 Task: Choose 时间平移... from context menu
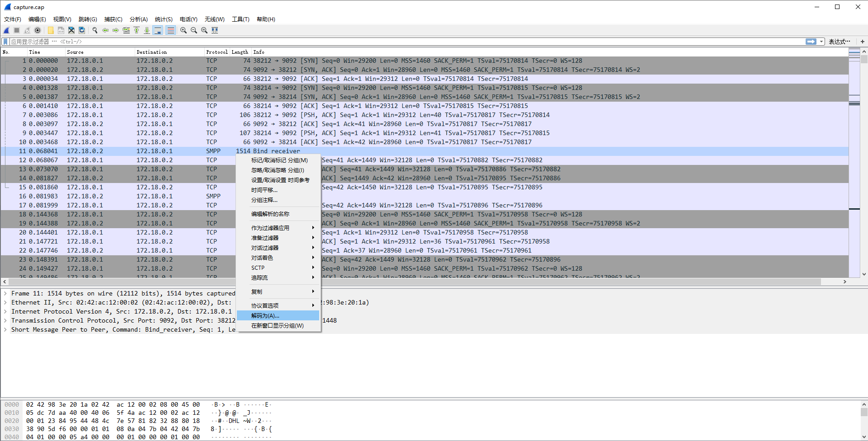pyautogui.click(x=278, y=190)
